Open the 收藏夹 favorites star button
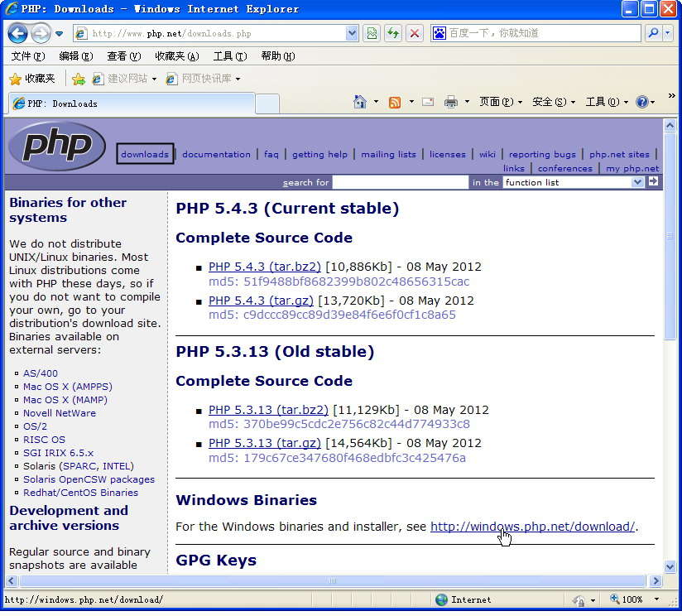The height and width of the screenshot is (616, 682). [x=32, y=79]
